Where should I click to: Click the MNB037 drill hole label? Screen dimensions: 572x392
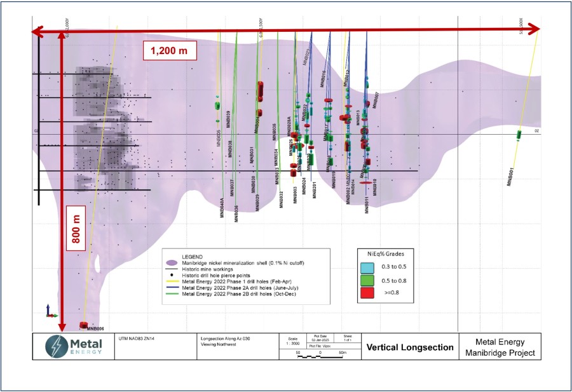233,188
